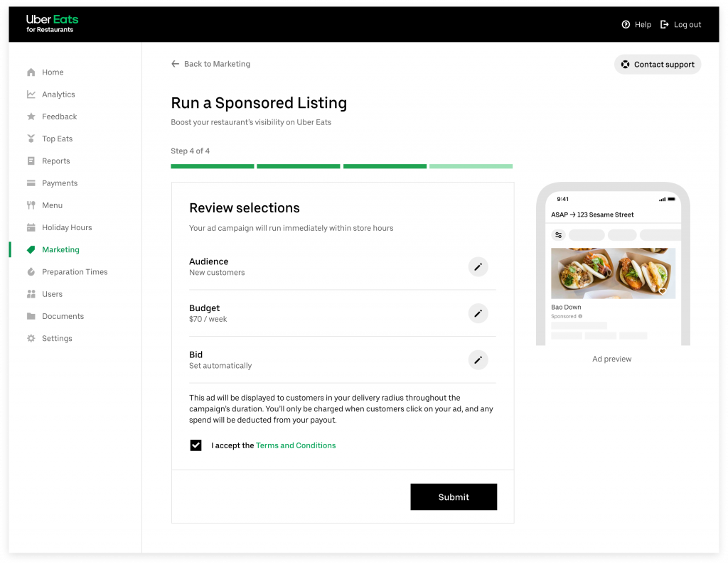This screenshot has height=564, width=728.
Task: Click the Preparation Times timer icon
Action: tap(31, 272)
